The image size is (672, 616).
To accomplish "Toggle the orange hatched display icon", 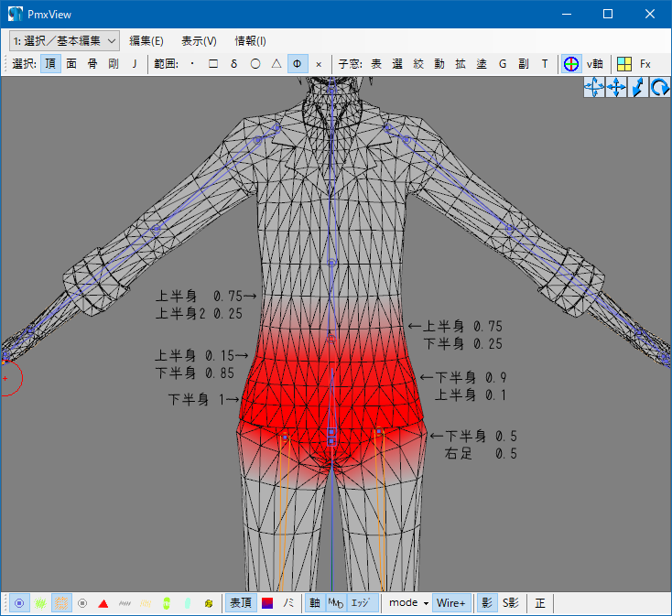I will (61, 603).
